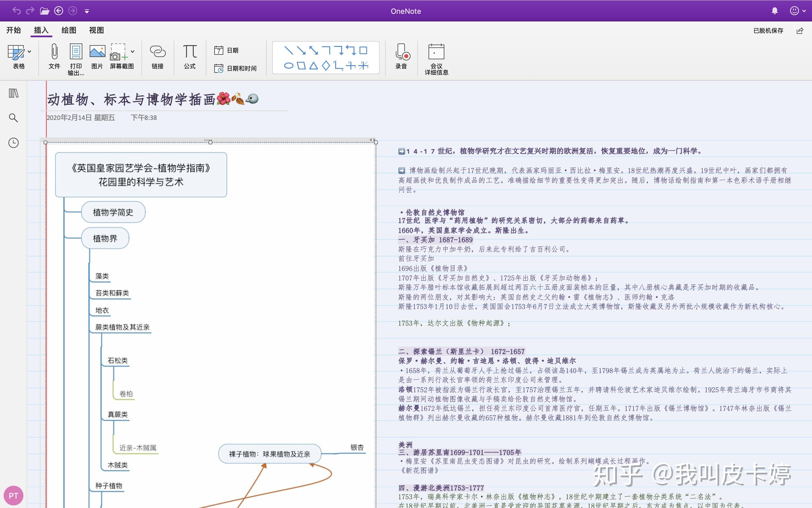Open notifications bell
Image resolution: width=812 pixels, height=508 pixels.
(775, 11)
